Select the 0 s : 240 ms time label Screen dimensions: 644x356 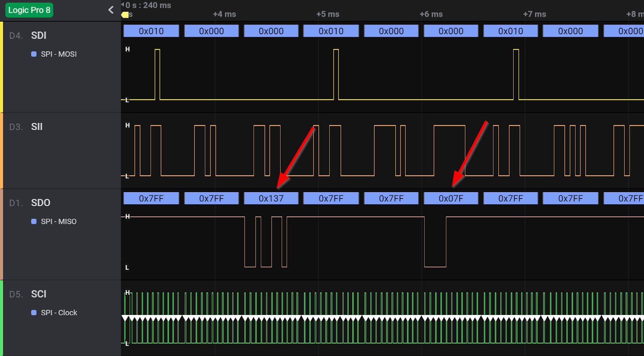point(148,5)
